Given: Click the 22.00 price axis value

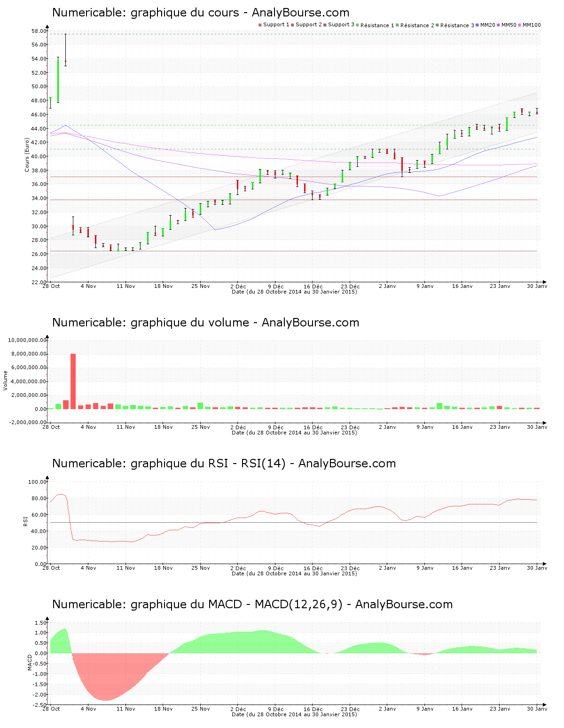Looking at the screenshot, I should tap(39, 282).
